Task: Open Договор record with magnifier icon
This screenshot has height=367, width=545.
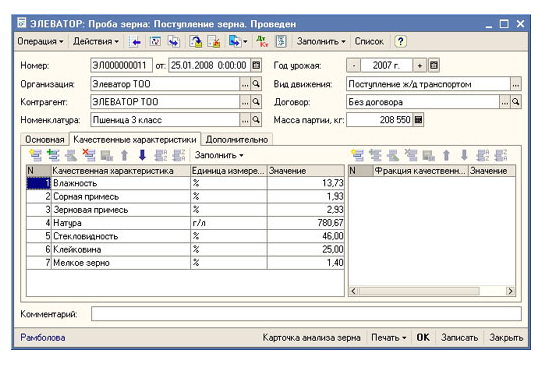Action: coord(516,102)
